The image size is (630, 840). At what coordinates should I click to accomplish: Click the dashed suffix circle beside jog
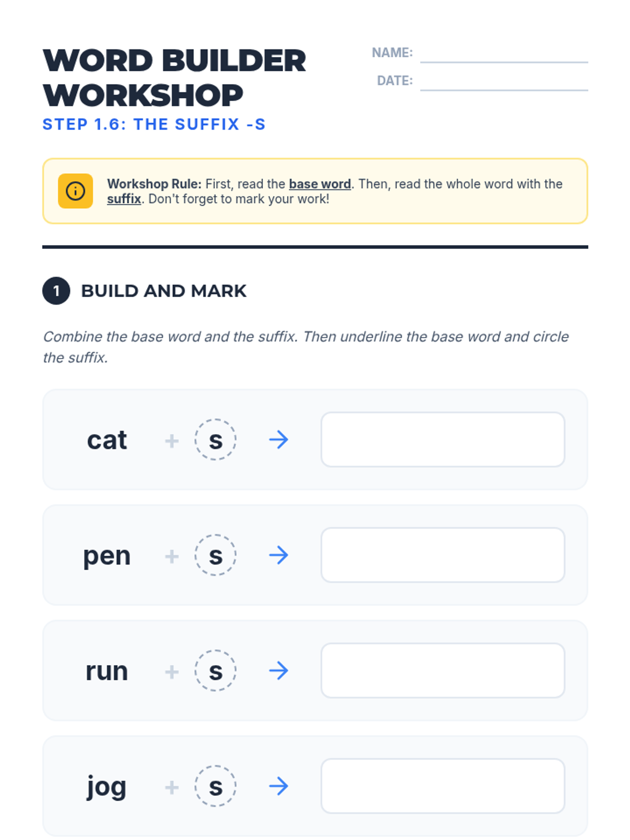pyautogui.click(x=215, y=786)
